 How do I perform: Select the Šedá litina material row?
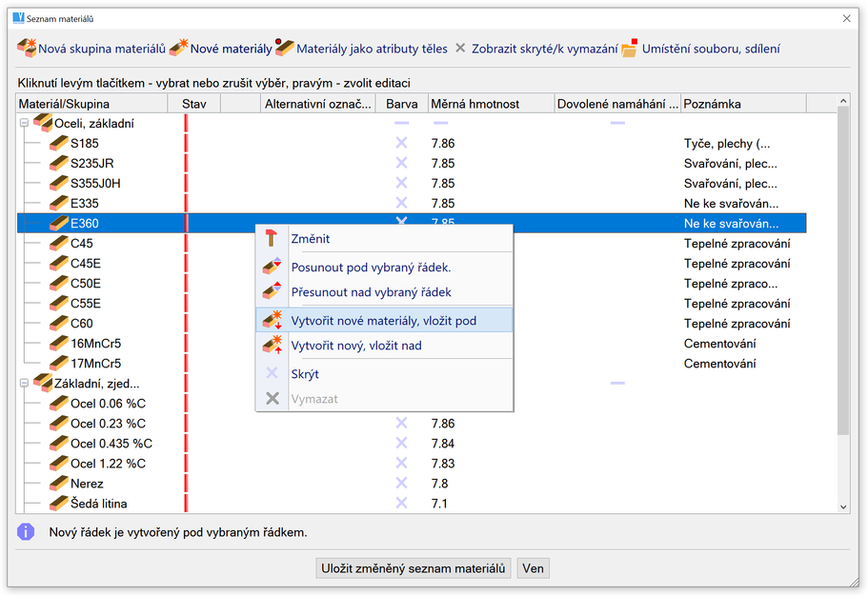click(98, 504)
